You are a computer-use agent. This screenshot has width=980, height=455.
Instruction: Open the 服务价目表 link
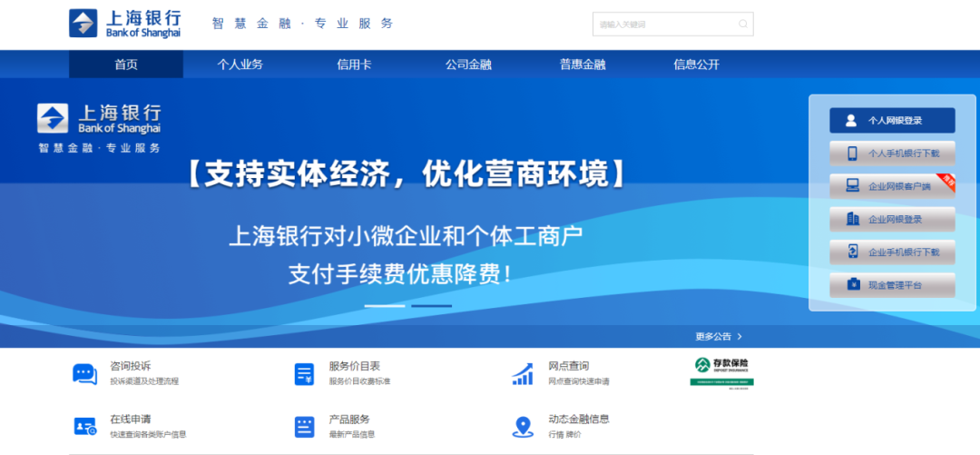click(x=355, y=366)
